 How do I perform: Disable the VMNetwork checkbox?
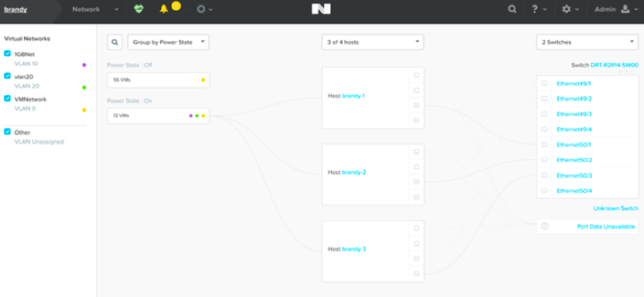(x=7, y=99)
